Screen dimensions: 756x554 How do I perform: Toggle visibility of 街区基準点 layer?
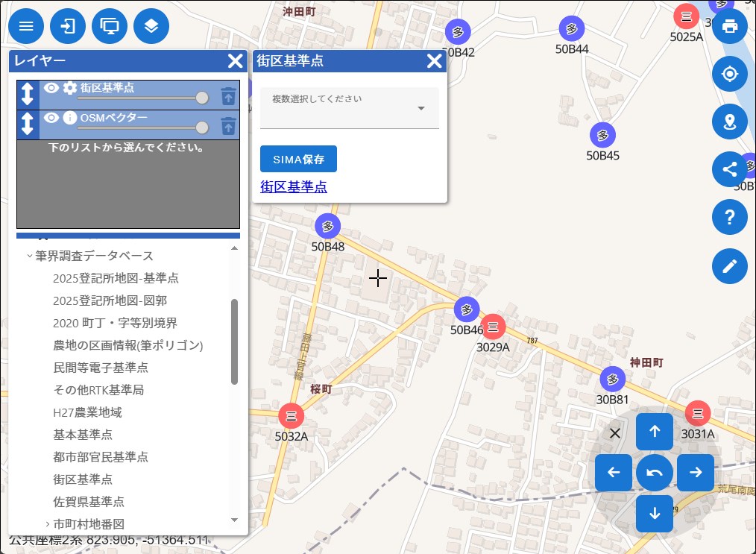click(x=51, y=88)
